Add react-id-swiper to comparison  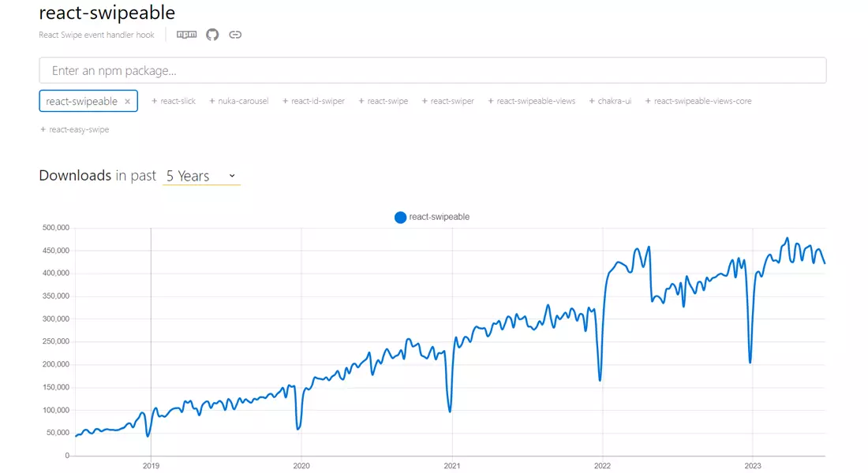point(313,101)
